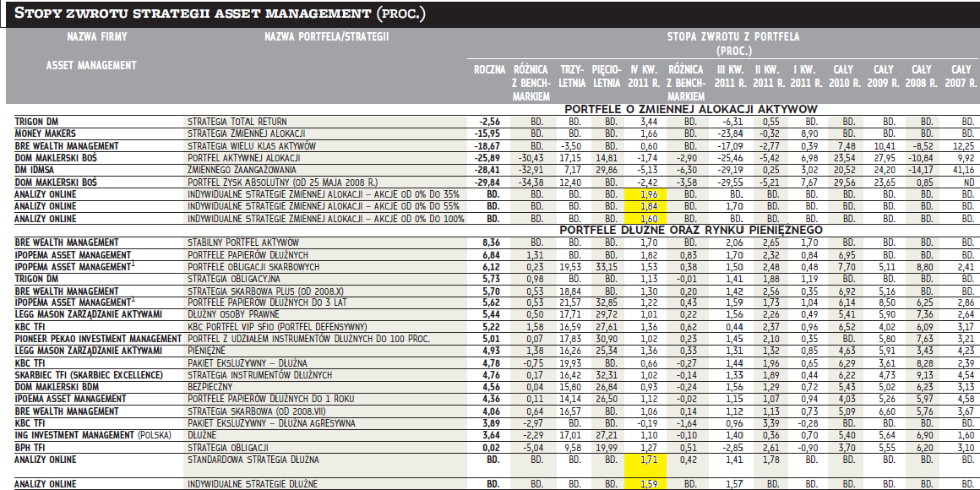Select the 'TRZY-LETNIA' column header
980x490 pixels.
(573, 76)
